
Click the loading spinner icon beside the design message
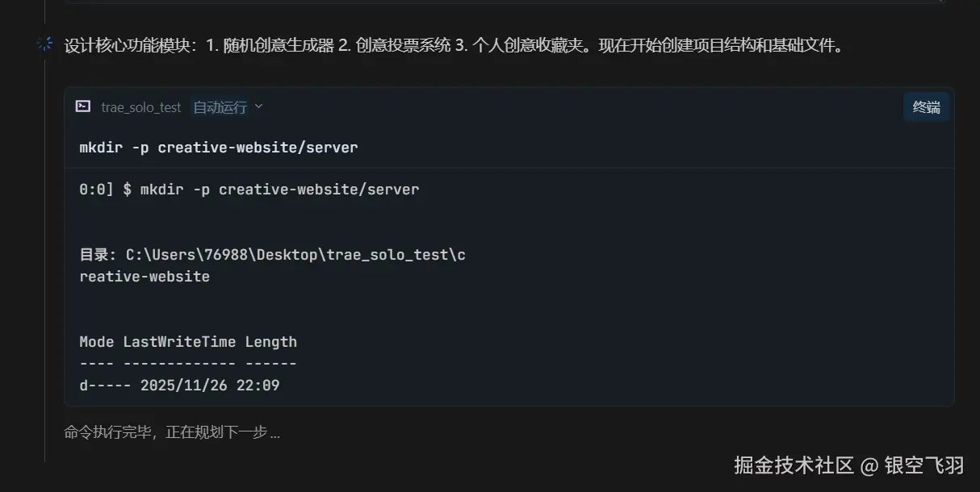[44, 44]
